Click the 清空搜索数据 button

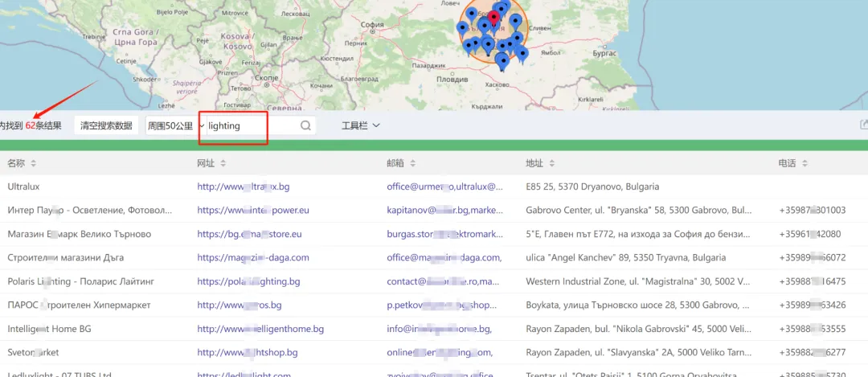click(106, 125)
